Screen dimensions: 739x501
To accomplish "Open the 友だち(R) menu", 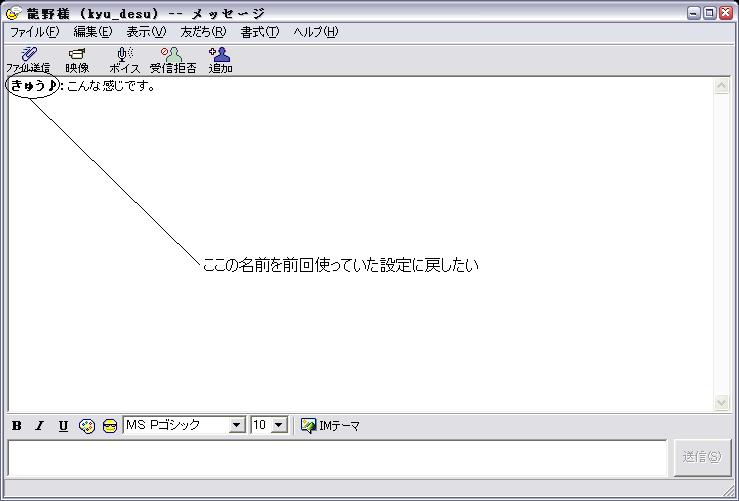I will [x=203, y=32].
